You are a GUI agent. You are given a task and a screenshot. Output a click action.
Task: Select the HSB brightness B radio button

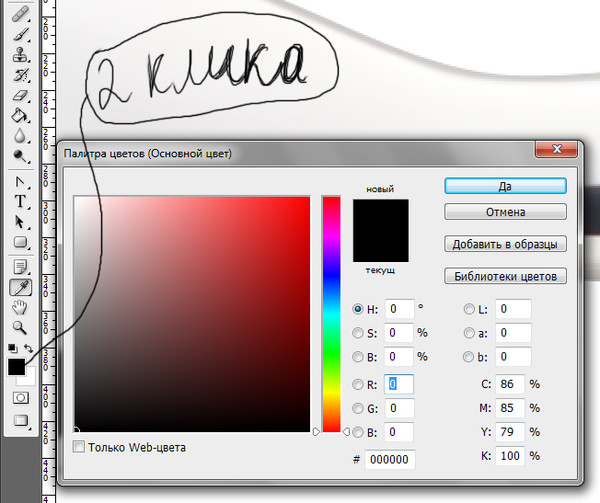coord(358,357)
